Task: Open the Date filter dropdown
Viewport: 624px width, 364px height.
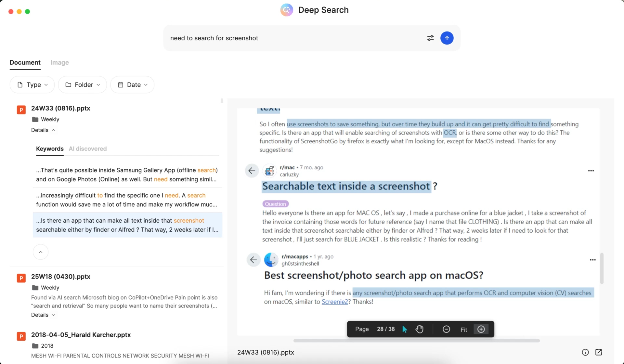Action: [132, 85]
